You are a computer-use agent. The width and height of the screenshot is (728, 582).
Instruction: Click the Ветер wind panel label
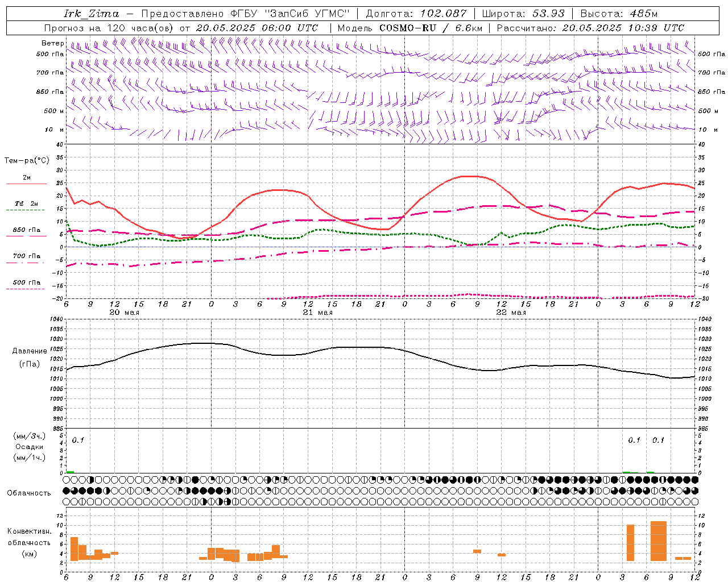point(53,43)
